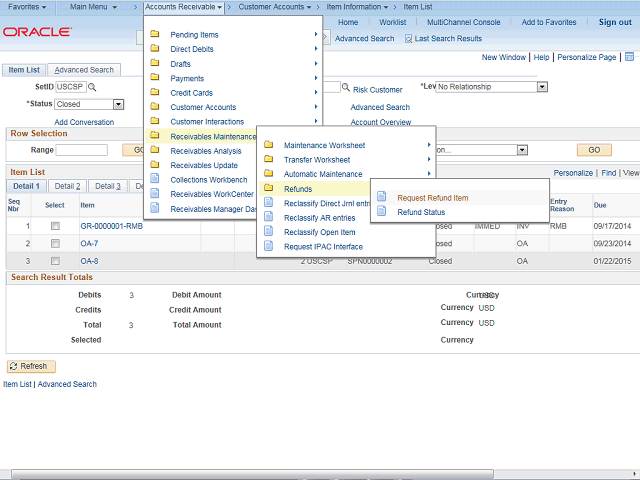Choose Receivables Analysis from the menu
The width and height of the screenshot is (640, 480).
[206, 151]
